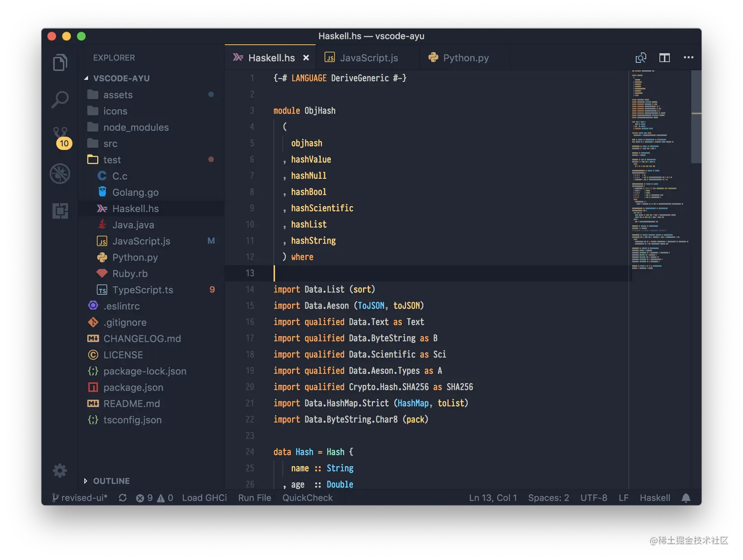Close the Haskell.hs tab
743x560 pixels.
(306, 58)
